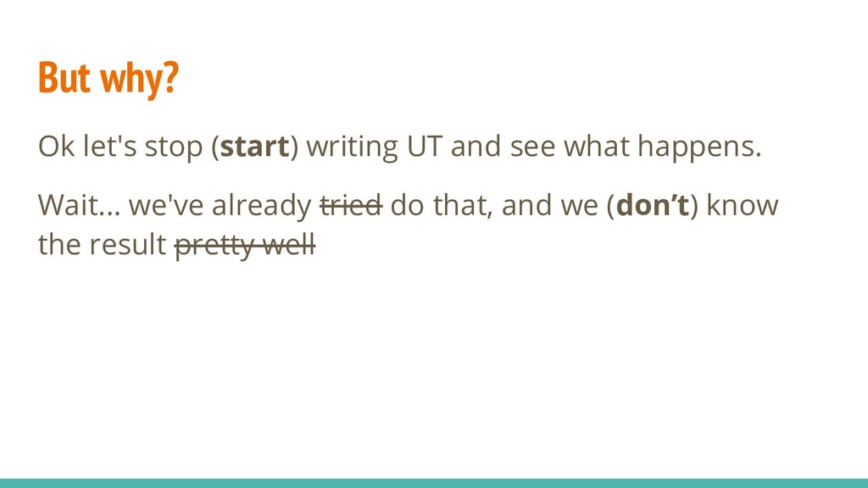The image size is (868, 488).
Task: Click the word "we've" after "Wait..."
Action: point(166,205)
